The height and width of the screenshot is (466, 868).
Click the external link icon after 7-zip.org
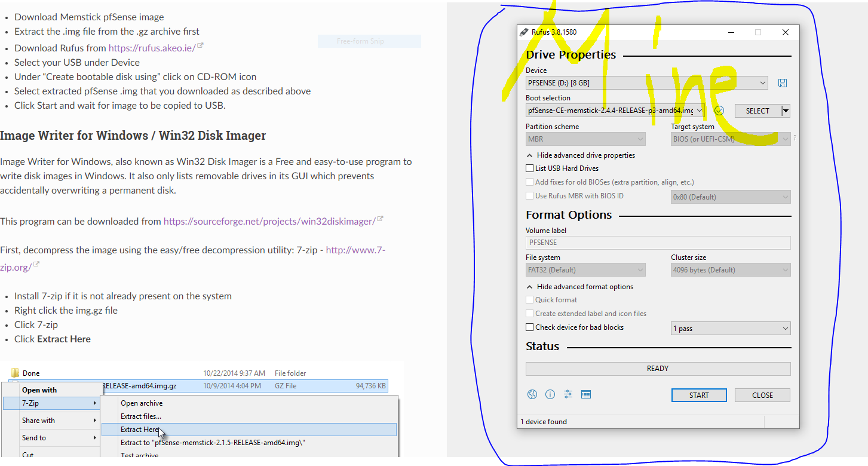point(36,265)
